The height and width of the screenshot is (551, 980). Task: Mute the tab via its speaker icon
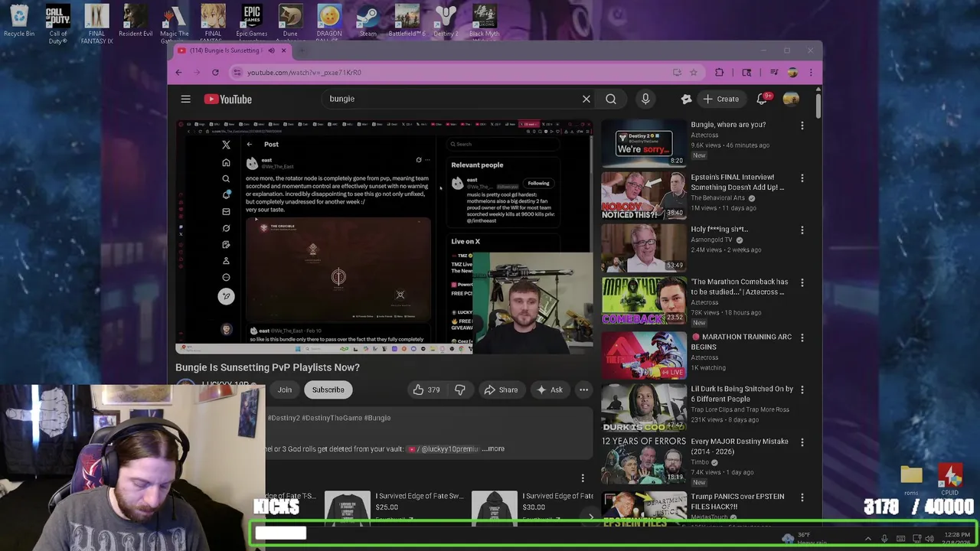pyautogui.click(x=270, y=51)
